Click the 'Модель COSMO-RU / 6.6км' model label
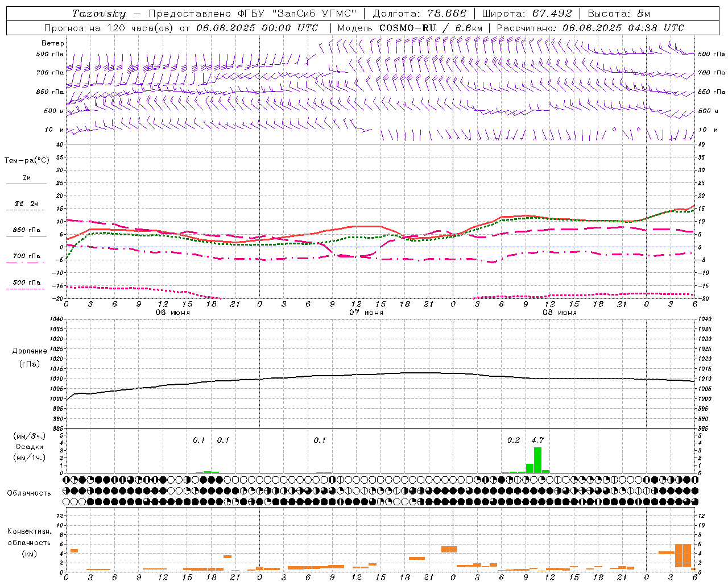728x582 pixels. pos(410,28)
